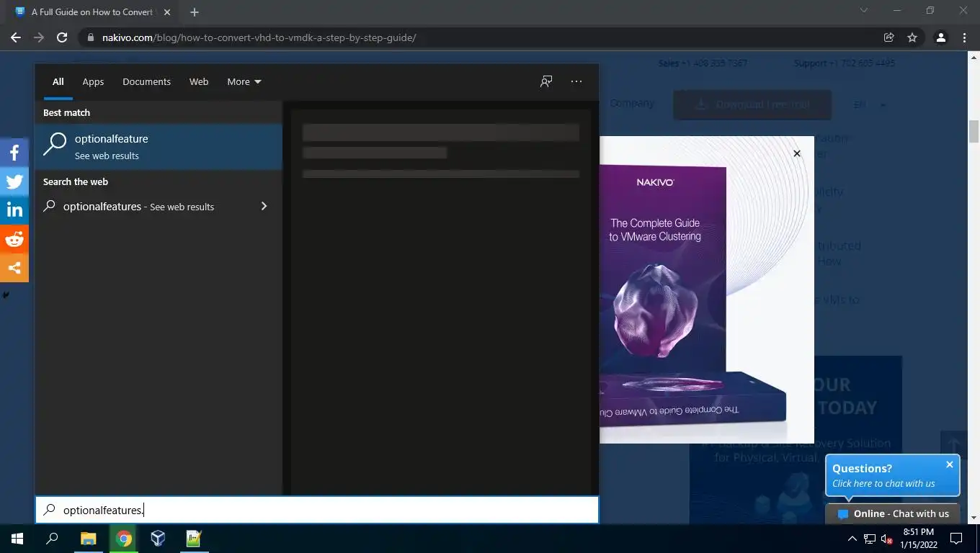Switch to the Apps search filter
The height and width of the screenshot is (553, 980).
coord(93,81)
